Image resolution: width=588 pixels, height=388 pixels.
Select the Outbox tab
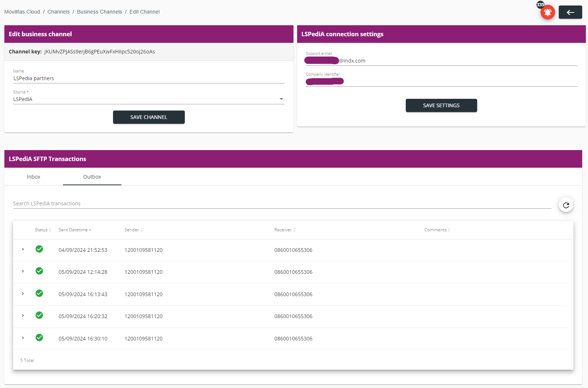click(x=92, y=177)
